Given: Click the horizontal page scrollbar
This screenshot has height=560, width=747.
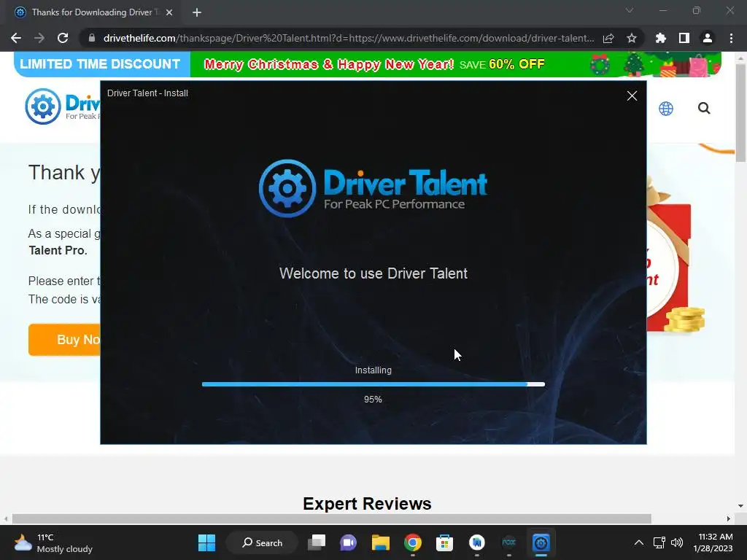Looking at the screenshot, I should (x=332, y=518).
